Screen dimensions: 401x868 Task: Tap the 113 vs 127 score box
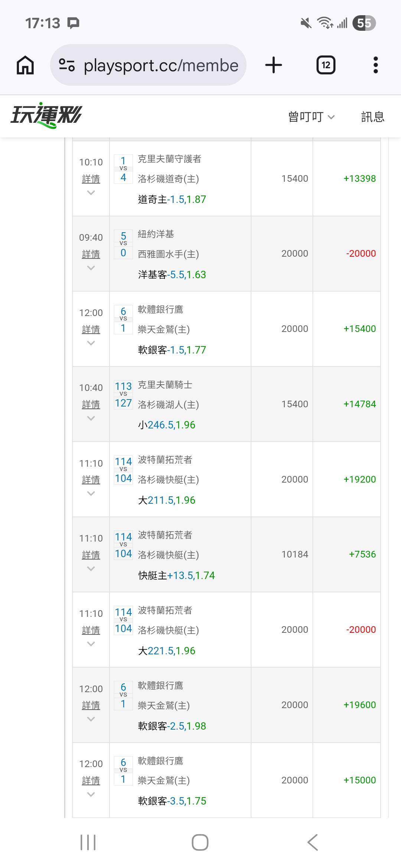tap(123, 395)
